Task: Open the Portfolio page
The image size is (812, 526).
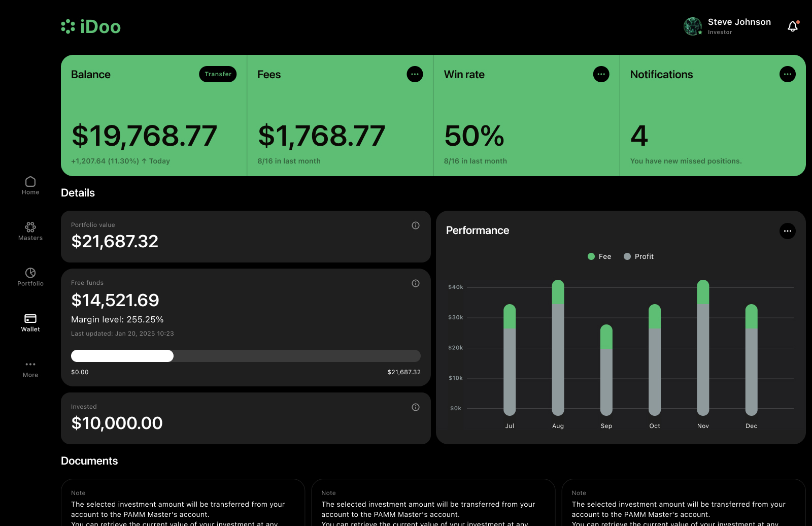Action: (30, 277)
